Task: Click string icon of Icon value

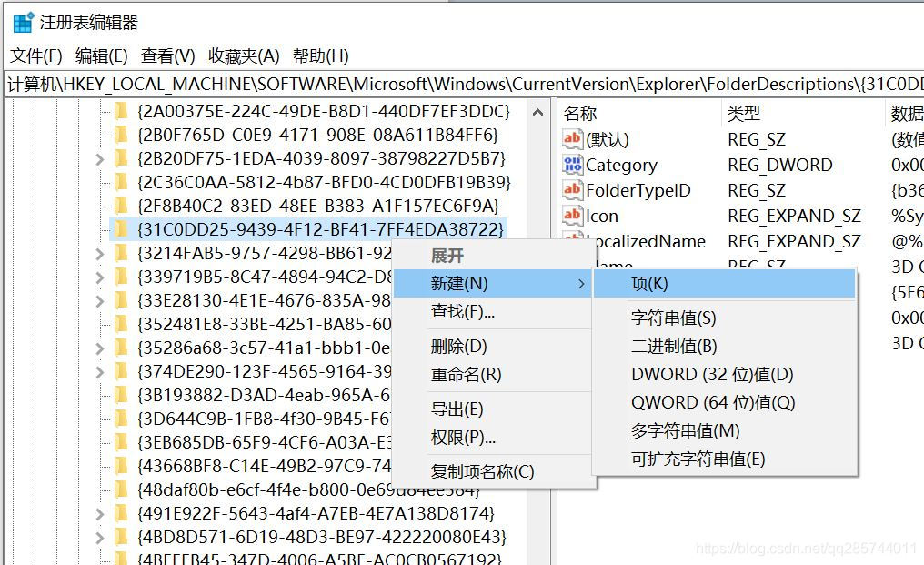Action: [572, 216]
